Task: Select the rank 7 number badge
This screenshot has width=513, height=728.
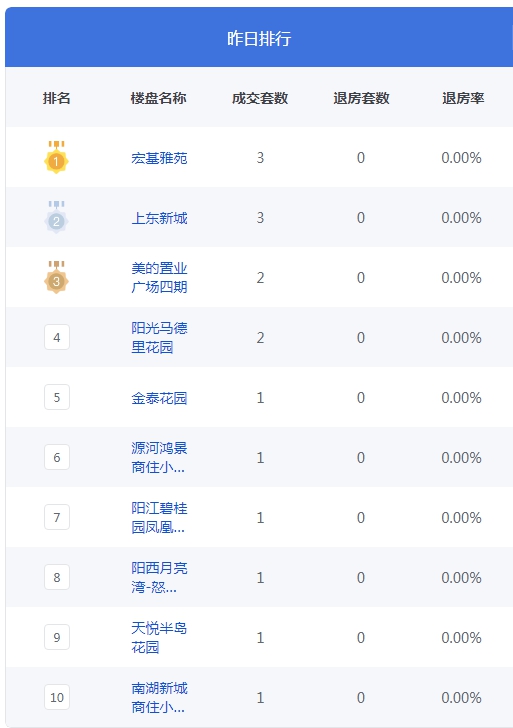Action: coord(57,517)
